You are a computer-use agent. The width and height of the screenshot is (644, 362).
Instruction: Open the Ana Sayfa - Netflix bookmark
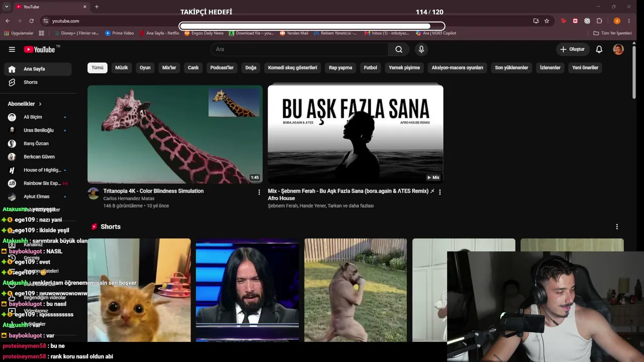point(159,33)
